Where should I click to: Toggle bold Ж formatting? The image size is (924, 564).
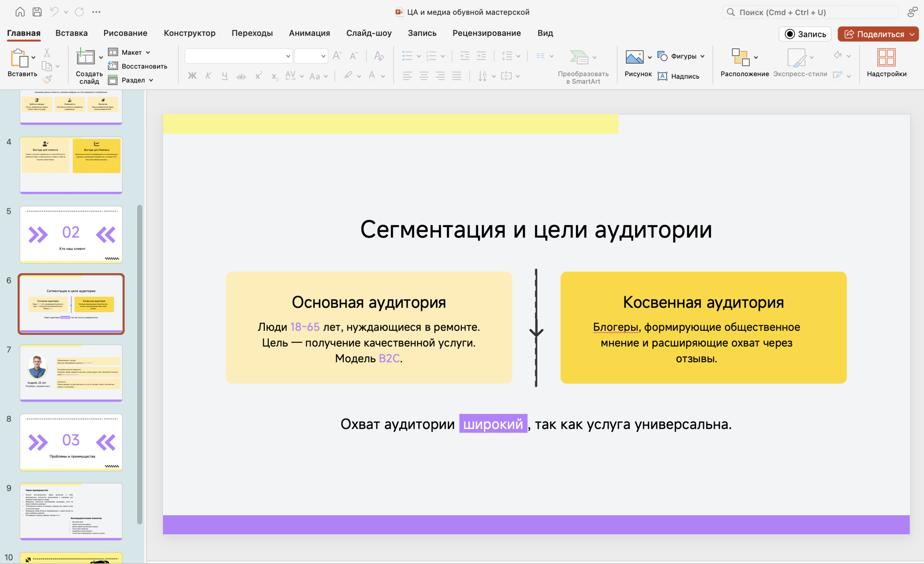(x=192, y=76)
